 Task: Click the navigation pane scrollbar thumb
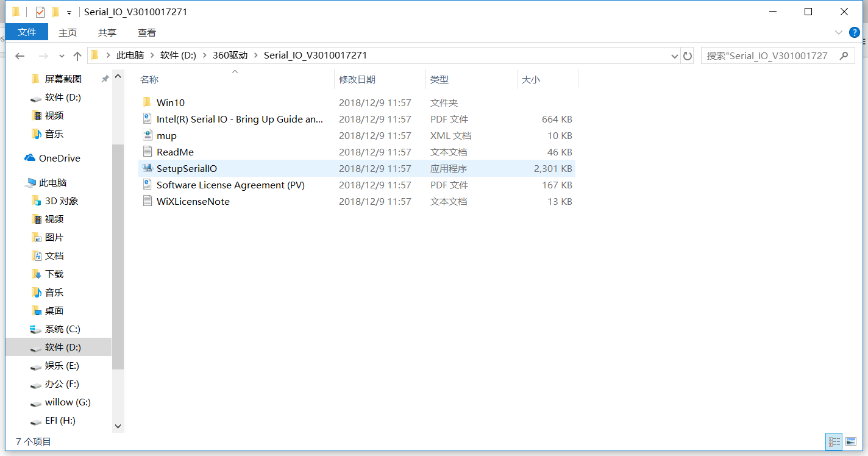point(118,257)
